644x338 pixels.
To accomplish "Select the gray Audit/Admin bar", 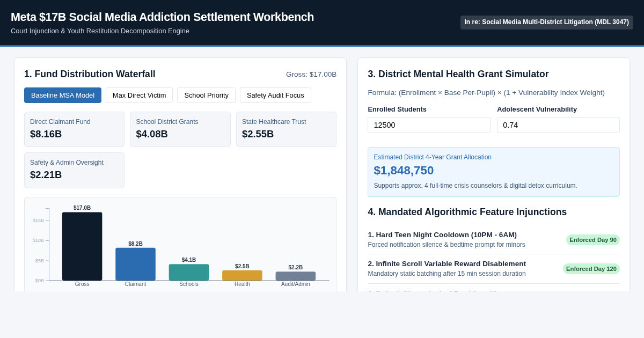I will click(296, 276).
